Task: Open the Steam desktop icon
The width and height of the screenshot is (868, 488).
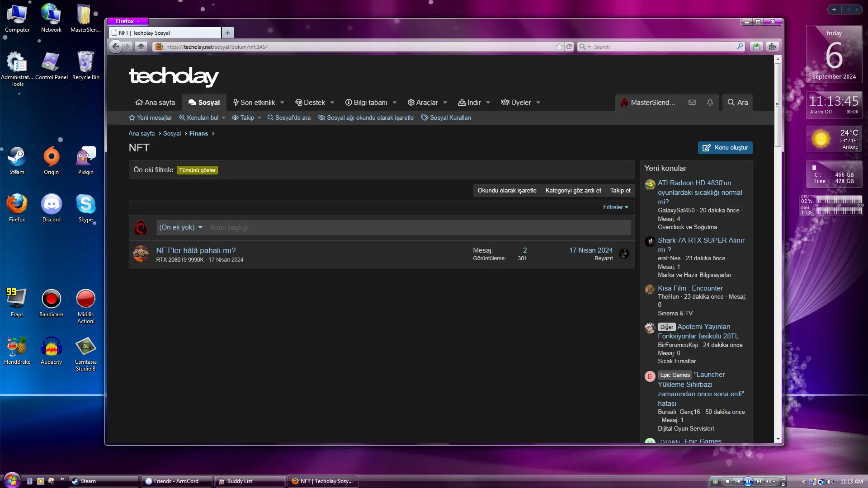Action: pos(17,160)
